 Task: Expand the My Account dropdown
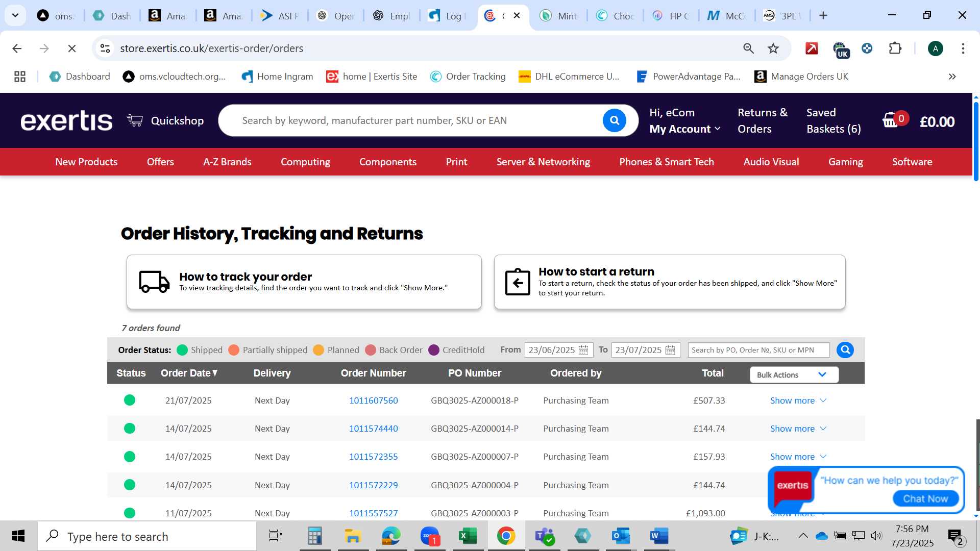[x=685, y=129]
